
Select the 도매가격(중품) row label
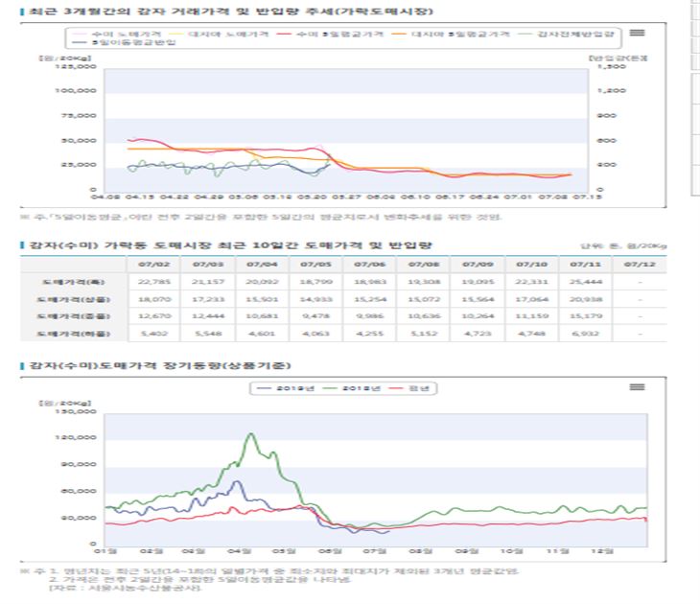(74, 316)
